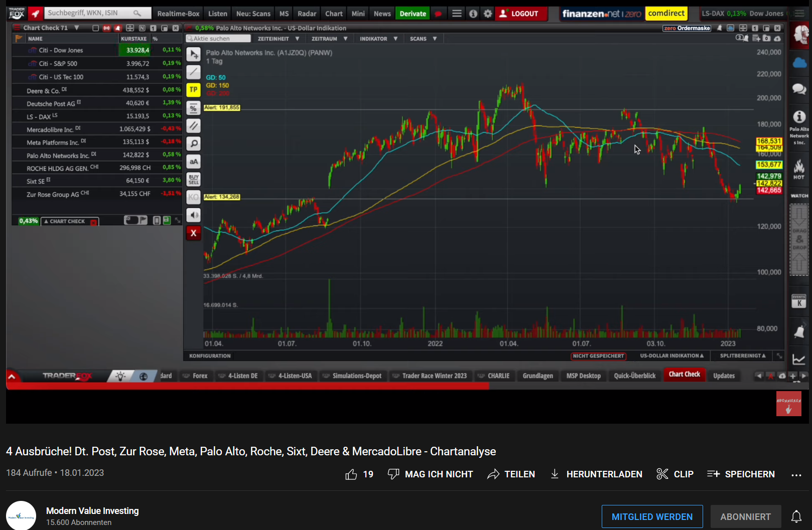This screenshot has width=812, height=530.
Task: Toggle the red alarm bell in list header
Action: (x=118, y=28)
